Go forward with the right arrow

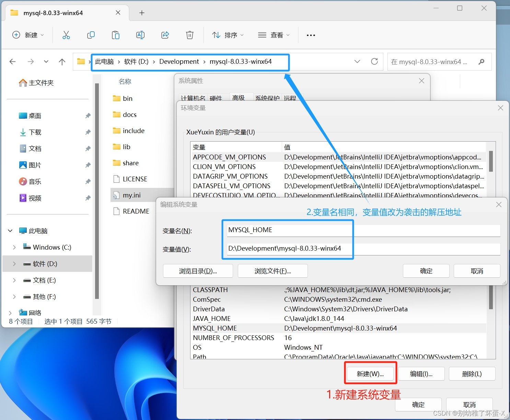31,62
